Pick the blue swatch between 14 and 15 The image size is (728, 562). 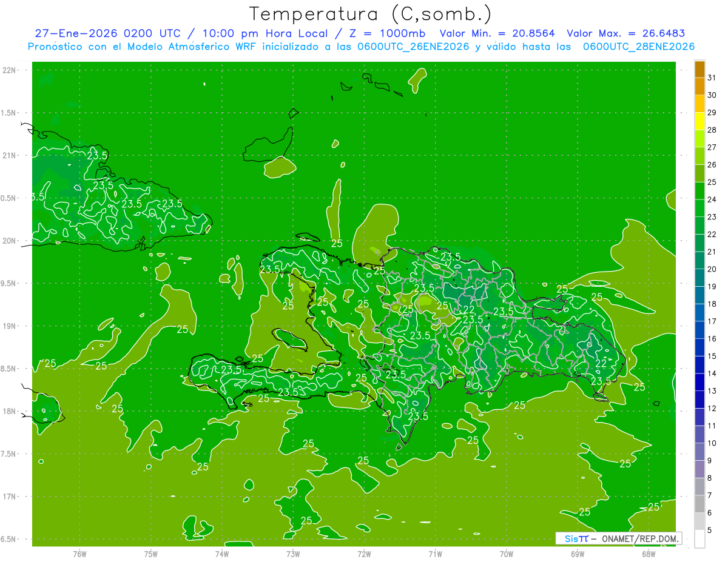[x=699, y=365]
